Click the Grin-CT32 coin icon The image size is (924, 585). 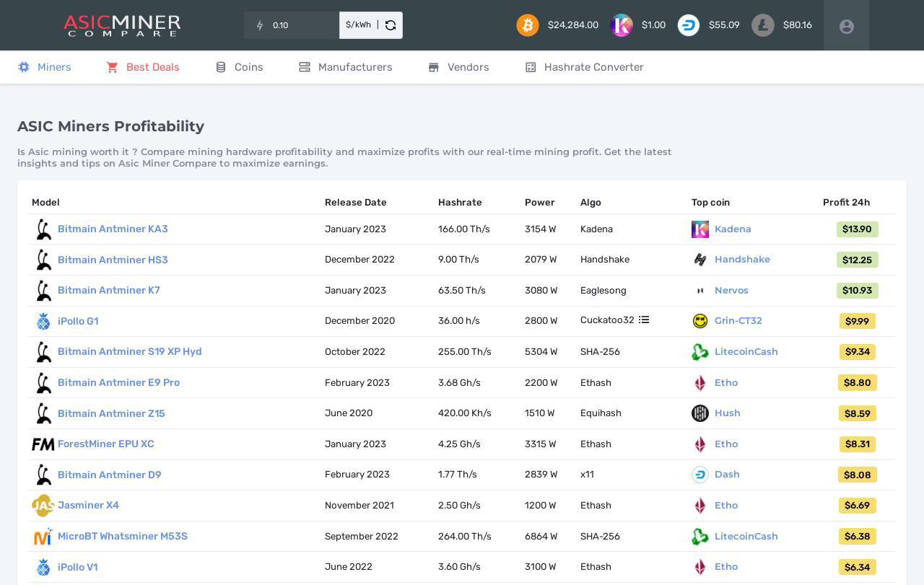(x=699, y=321)
